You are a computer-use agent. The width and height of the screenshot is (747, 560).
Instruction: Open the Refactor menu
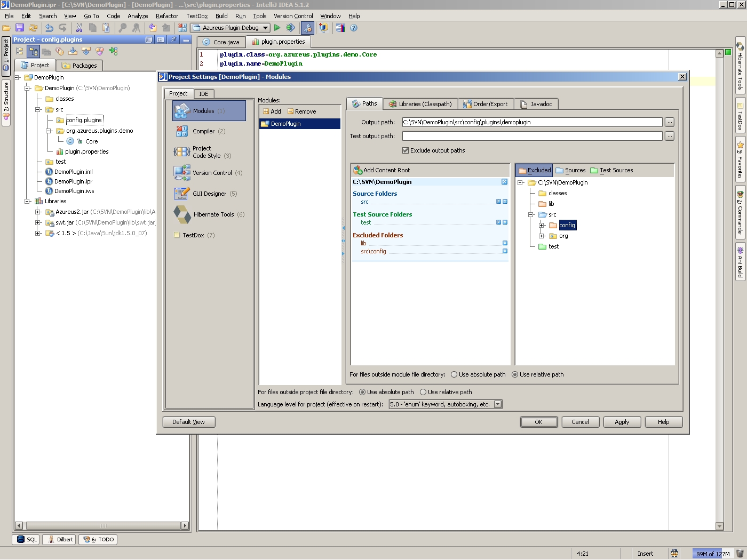coord(167,16)
